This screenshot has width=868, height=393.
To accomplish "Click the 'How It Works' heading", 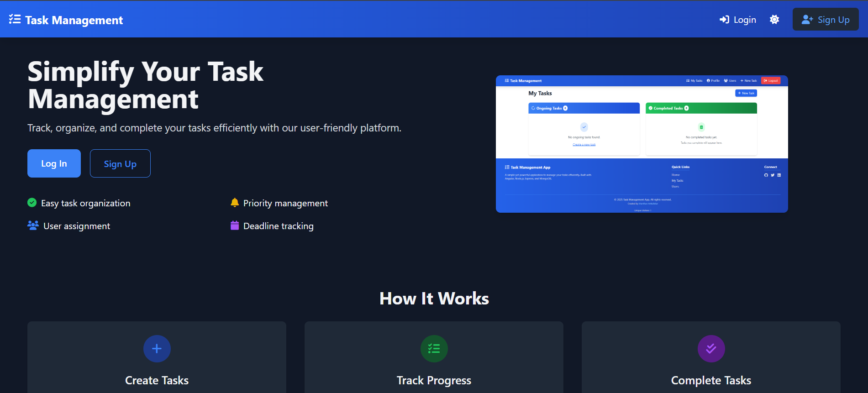I will pyautogui.click(x=434, y=299).
